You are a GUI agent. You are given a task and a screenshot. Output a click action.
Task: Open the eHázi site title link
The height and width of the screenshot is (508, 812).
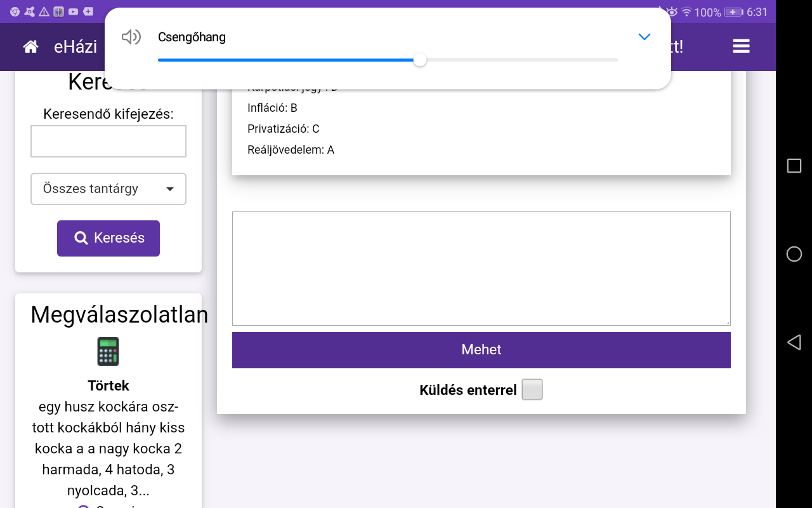(x=75, y=46)
